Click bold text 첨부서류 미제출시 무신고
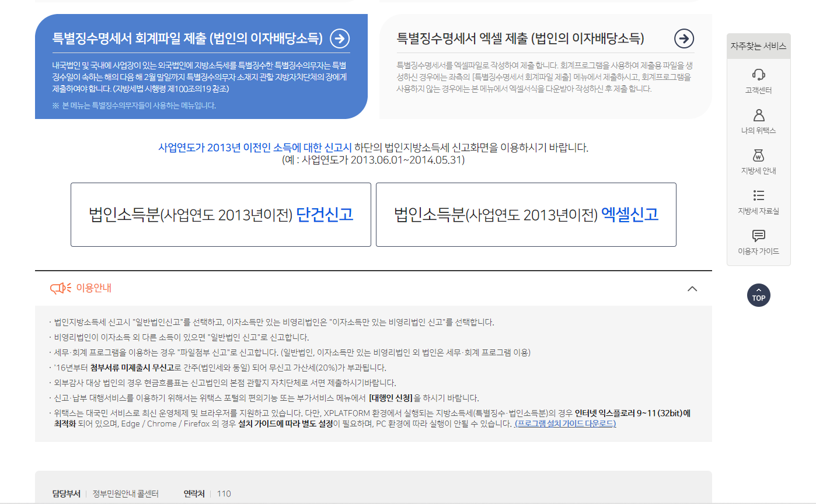Screen dimensions: 816x504 pos(132,367)
